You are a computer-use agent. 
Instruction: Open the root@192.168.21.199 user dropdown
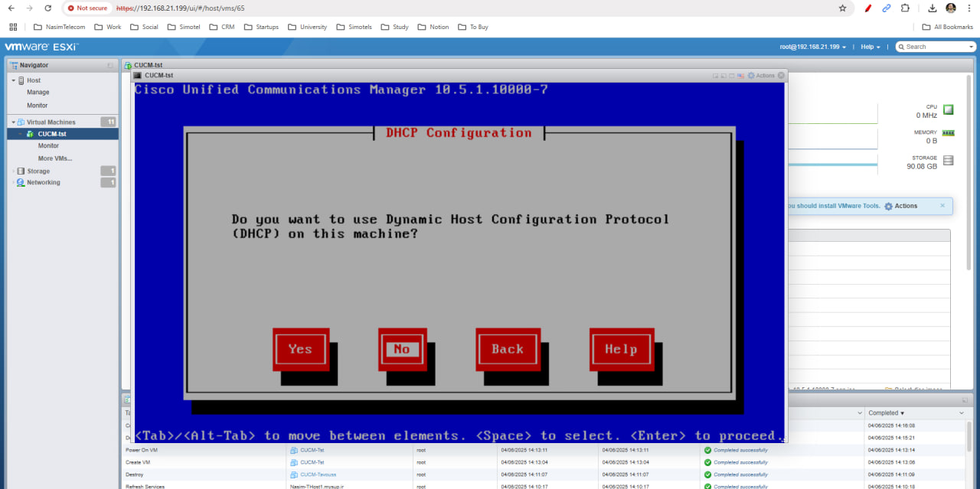point(812,47)
